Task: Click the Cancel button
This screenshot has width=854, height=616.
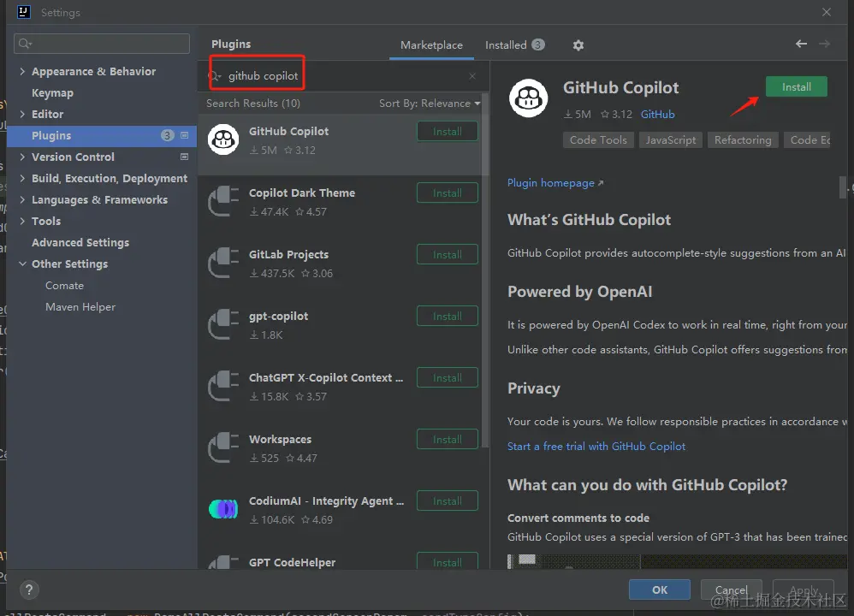Action: point(731,589)
